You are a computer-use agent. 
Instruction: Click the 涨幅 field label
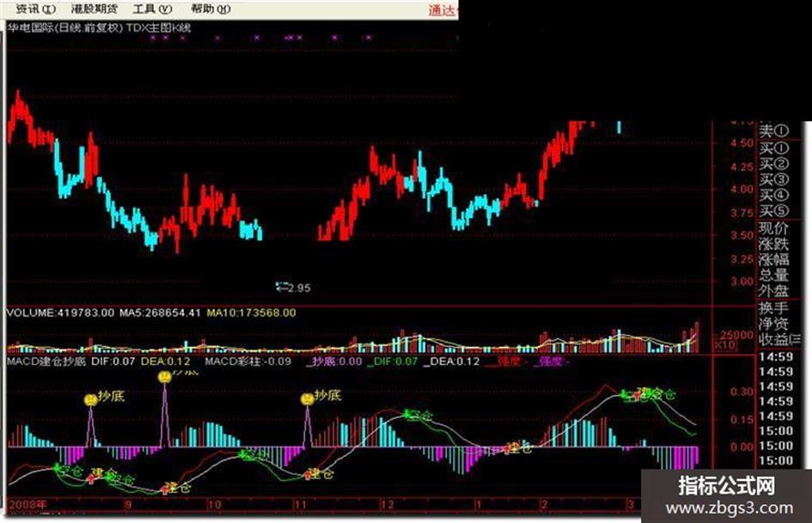coord(773,259)
